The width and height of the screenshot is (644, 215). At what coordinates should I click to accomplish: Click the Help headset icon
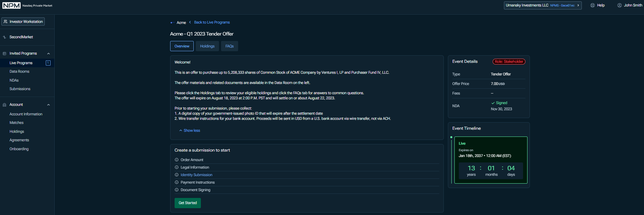point(592,5)
